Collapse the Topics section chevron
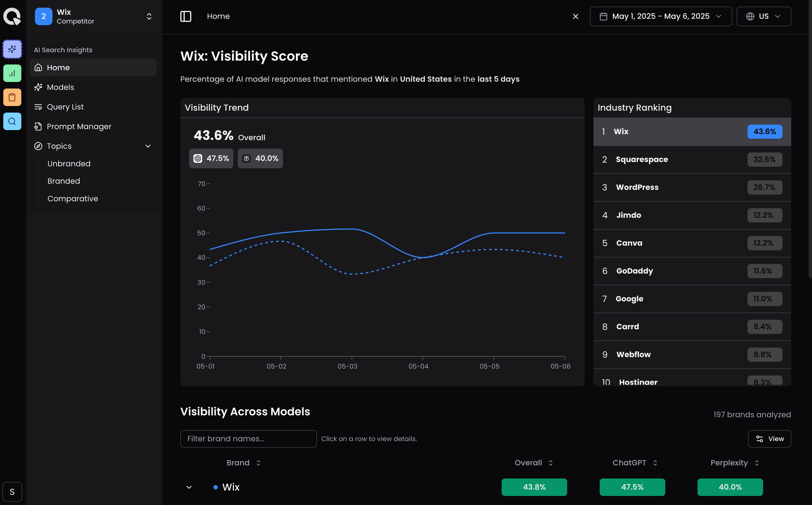This screenshot has height=505, width=812. click(x=148, y=146)
